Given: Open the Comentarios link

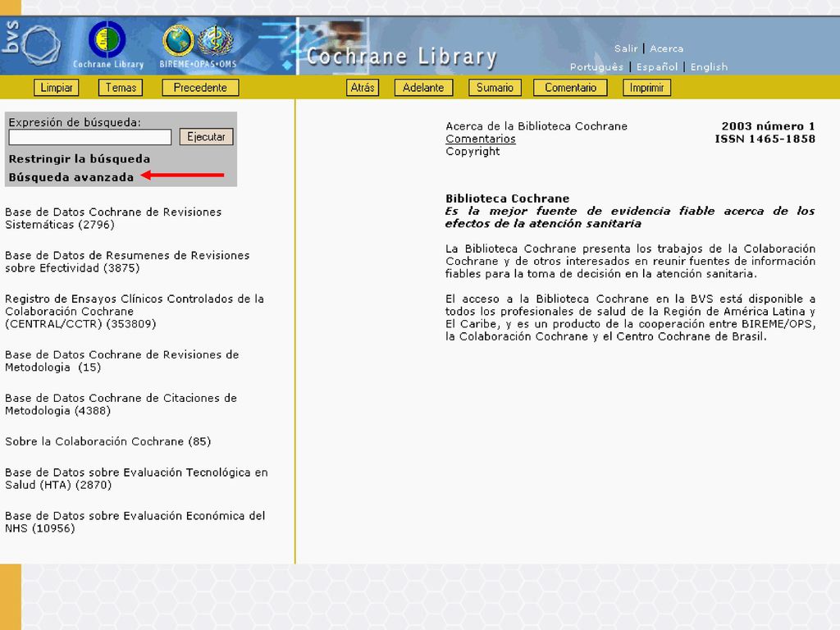Looking at the screenshot, I should (481, 139).
